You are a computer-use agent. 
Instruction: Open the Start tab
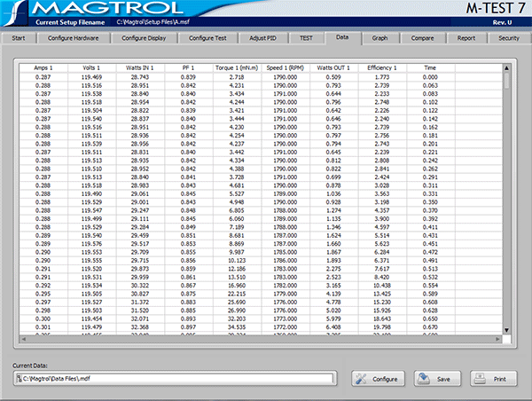[x=19, y=38]
